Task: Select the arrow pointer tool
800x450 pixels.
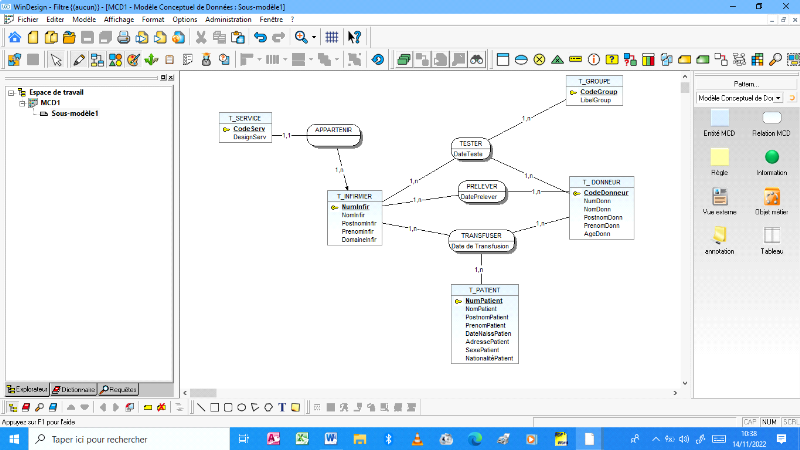Action: 56,59
